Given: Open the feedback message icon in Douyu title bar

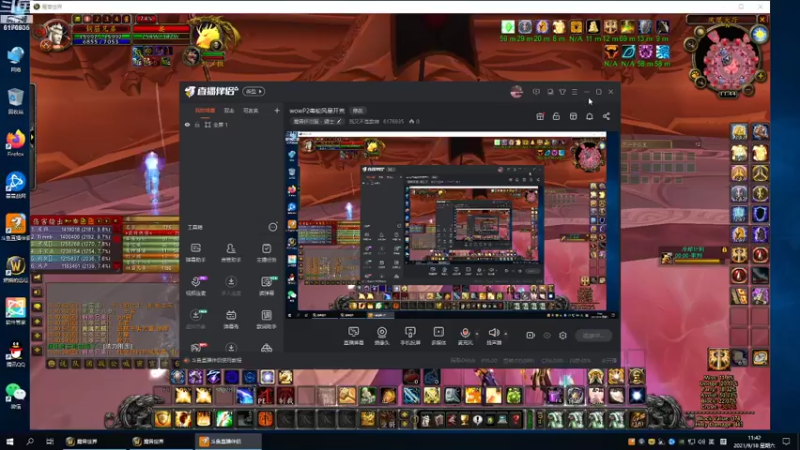Looking at the screenshot, I should (x=536, y=92).
